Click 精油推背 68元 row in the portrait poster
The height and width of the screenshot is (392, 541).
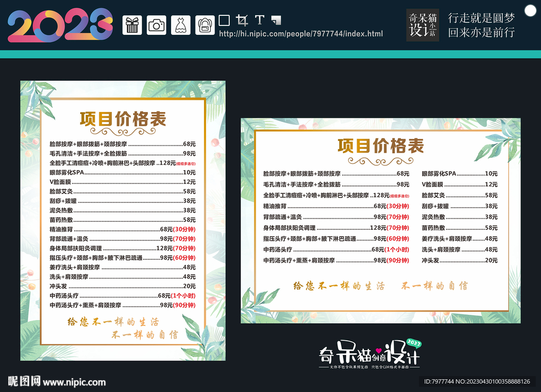pyautogui.click(x=123, y=229)
